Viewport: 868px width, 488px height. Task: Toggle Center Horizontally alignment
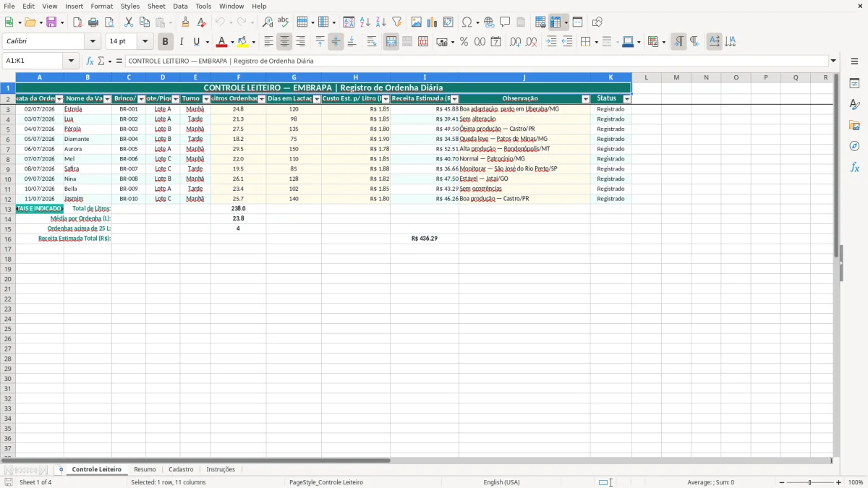click(x=284, y=42)
